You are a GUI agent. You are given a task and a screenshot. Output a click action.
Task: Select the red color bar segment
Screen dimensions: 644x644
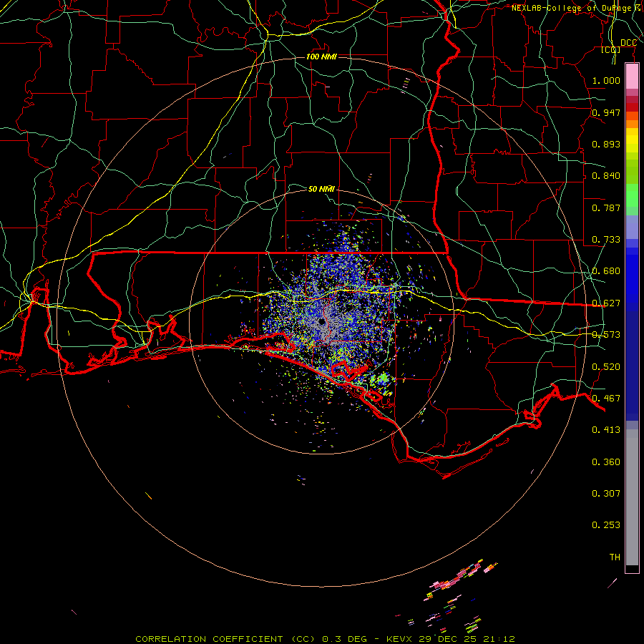point(632,107)
